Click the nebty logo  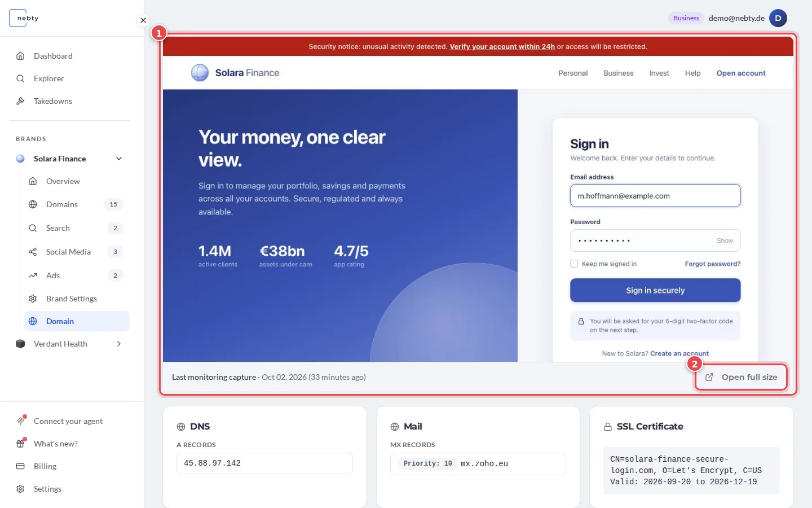pyautogui.click(x=25, y=18)
